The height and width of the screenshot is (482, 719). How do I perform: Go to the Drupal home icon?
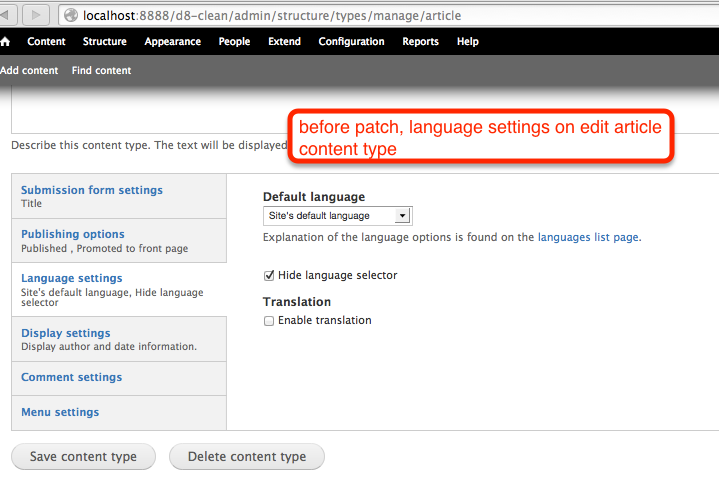5,42
